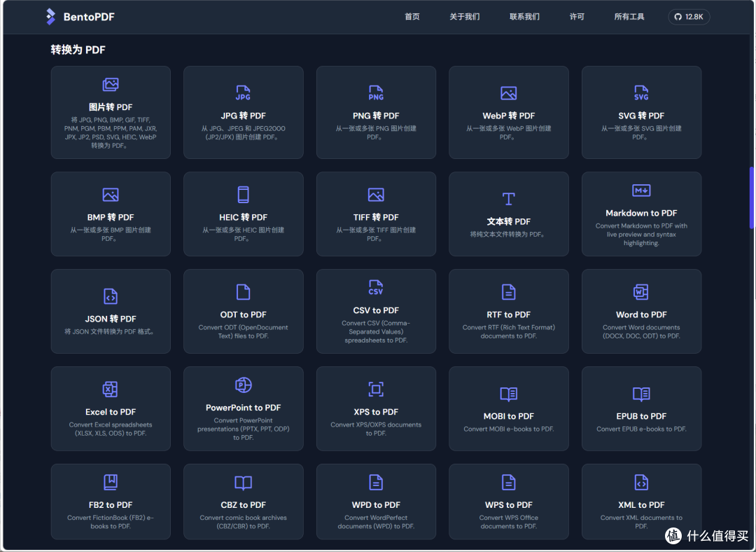Open 关于我们 navigation item
The image size is (756, 552).
(x=464, y=17)
